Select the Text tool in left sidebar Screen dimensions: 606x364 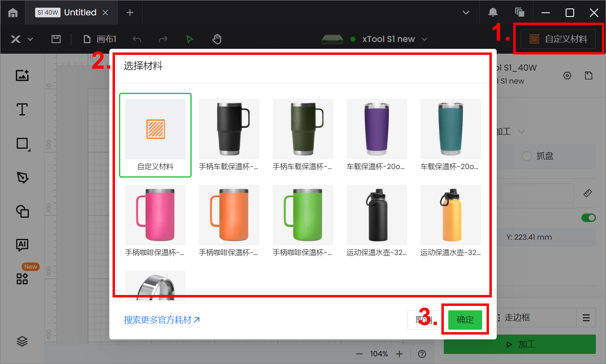22,109
